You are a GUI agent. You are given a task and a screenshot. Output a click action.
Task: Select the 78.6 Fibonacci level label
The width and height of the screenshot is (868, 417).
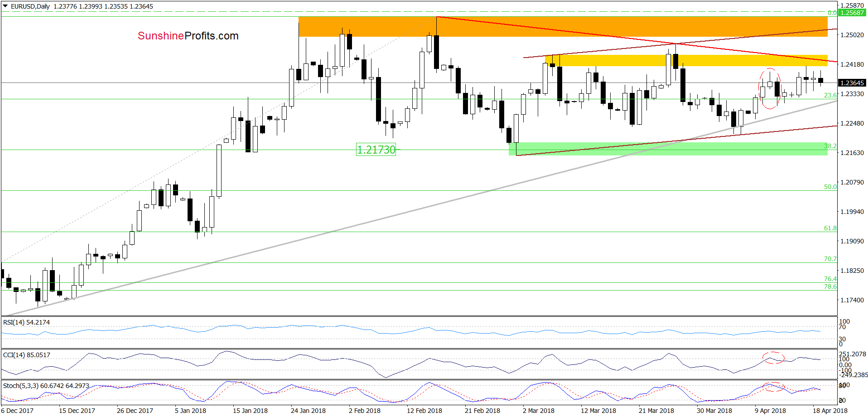tap(830, 286)
